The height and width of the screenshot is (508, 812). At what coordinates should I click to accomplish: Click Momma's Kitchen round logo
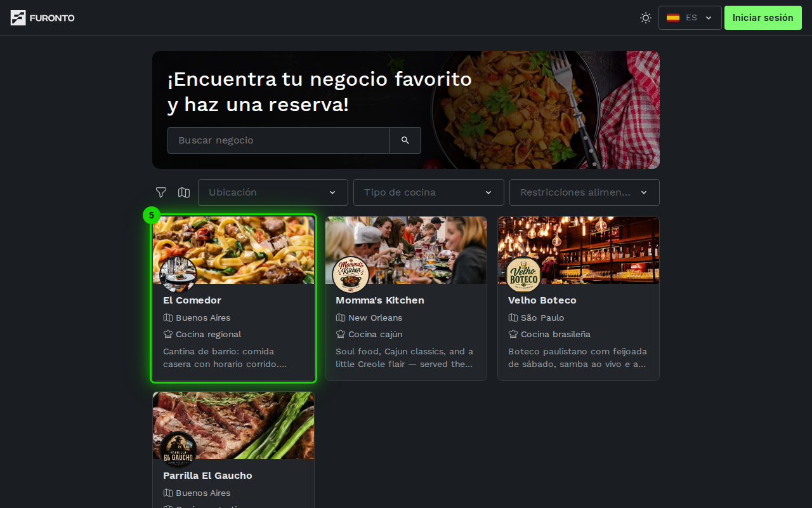351,275
